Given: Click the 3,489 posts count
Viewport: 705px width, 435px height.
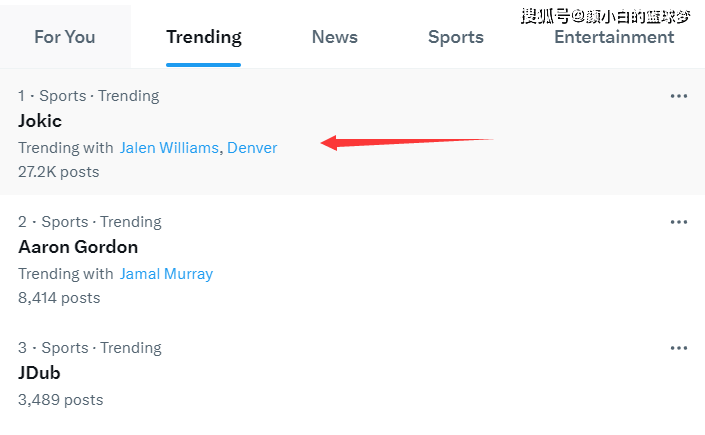Looking at the screenshot, I should (x=61, y=399).
